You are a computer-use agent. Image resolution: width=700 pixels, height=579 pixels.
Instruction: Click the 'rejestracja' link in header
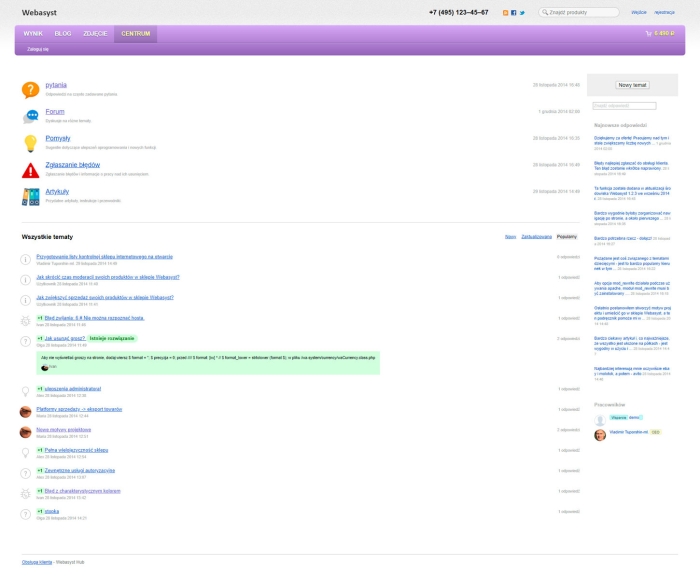[x=664, y=13]
